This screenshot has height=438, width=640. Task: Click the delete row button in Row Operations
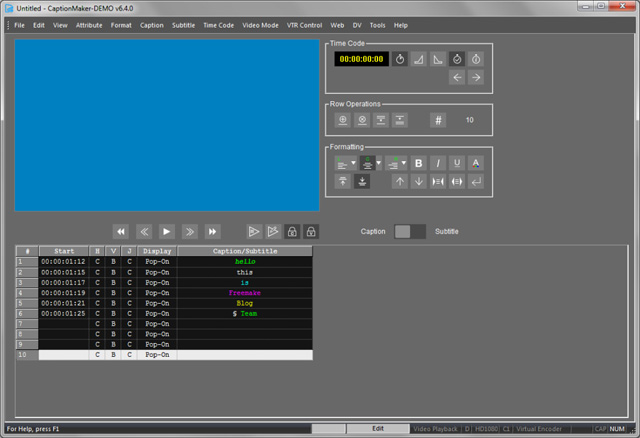(362, 120)
